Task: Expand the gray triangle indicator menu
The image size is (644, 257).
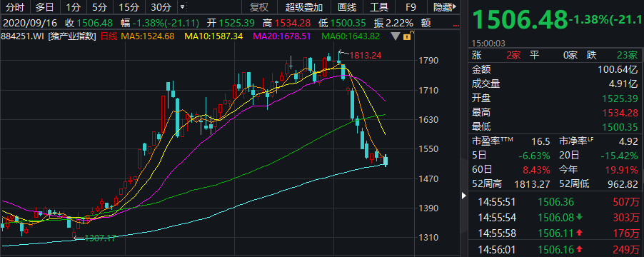Action: pyautogui.click(x=395, y=36)
